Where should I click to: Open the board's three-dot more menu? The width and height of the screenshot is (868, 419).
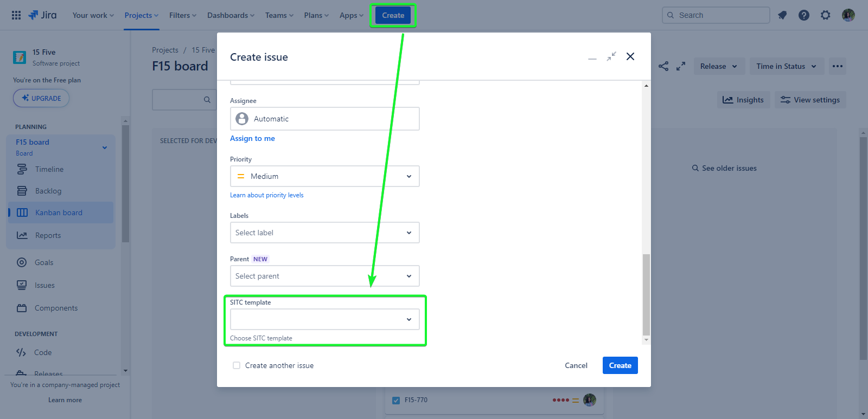coord(838,66)
